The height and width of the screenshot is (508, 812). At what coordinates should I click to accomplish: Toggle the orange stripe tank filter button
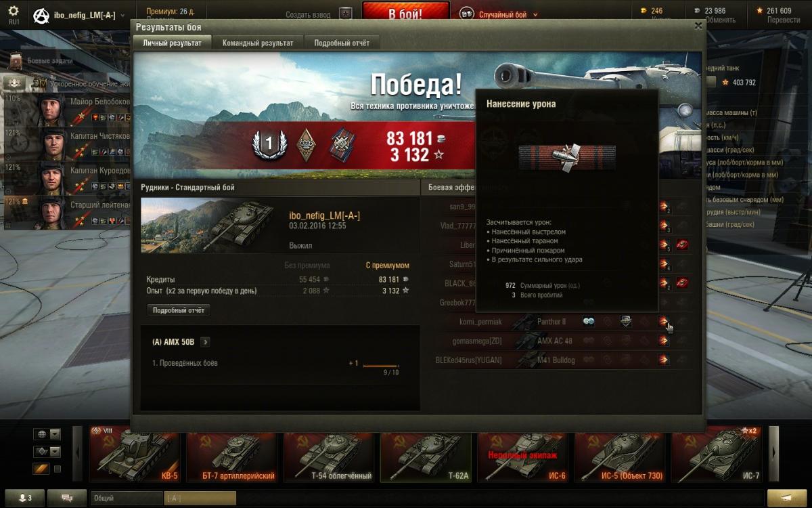coord(41,469)
